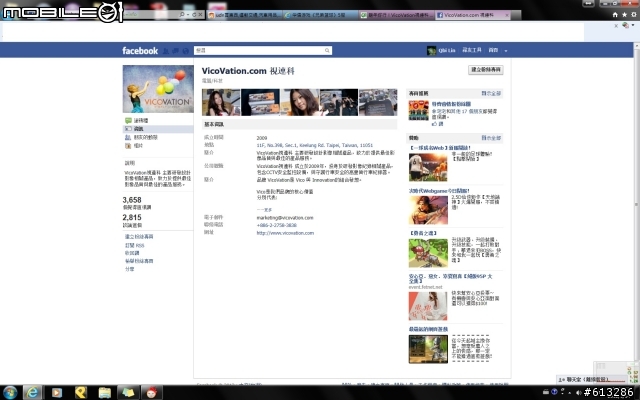Viewport: 640px width, 400px height.
Task: Open friend requests icon in Facebook header
Action: coord(166,51)
